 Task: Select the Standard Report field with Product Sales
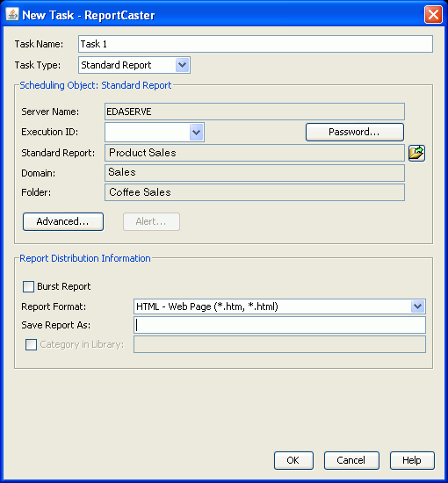tap(255, 153)
